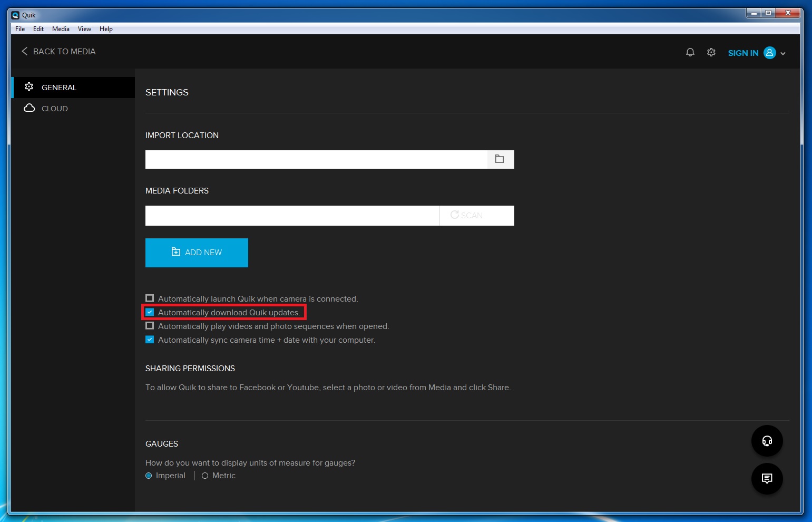Click the blue user profile avatar
Image resolution: width=812 pixels, height=522 pixels.
click(770, 53)
